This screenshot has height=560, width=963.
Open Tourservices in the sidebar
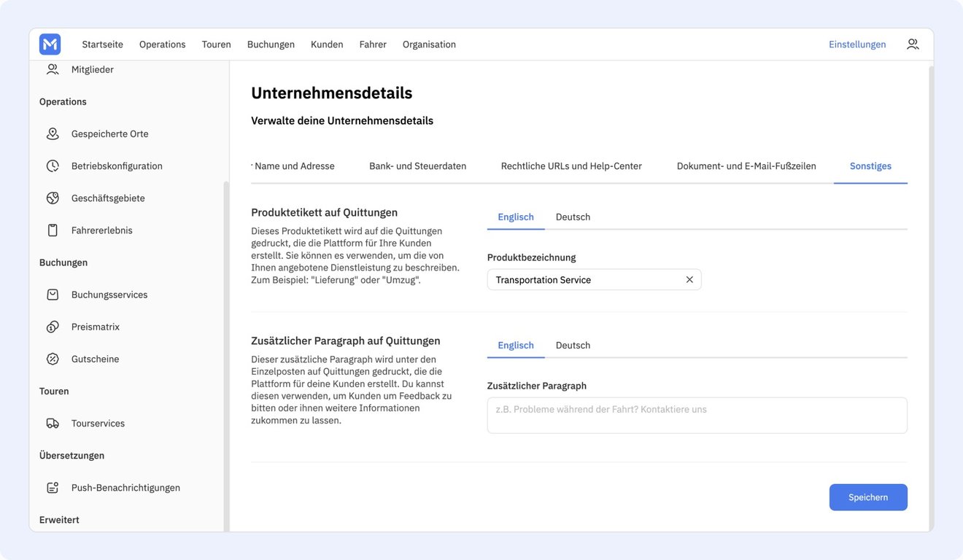click(98, 424)
